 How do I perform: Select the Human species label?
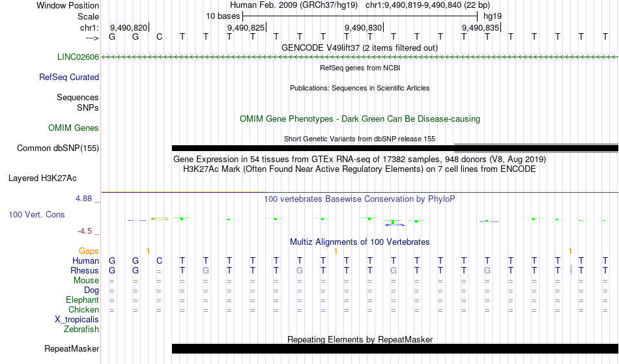coord(85,260)
